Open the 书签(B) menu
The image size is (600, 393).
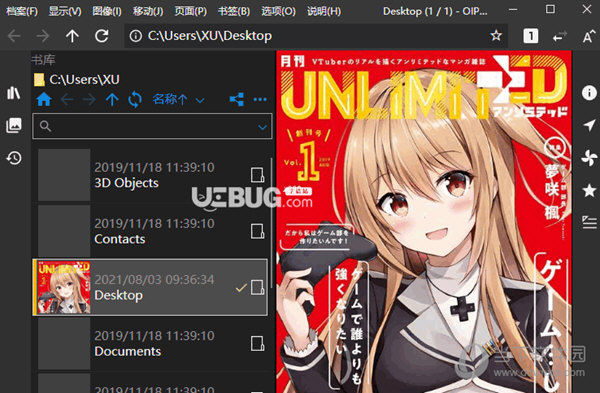click(233, 11)
